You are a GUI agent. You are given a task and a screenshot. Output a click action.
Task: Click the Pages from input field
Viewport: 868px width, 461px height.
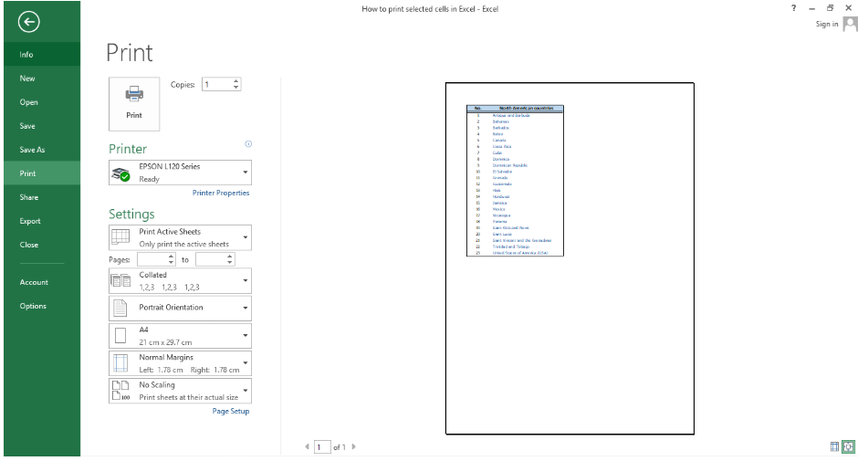(152, 259)
